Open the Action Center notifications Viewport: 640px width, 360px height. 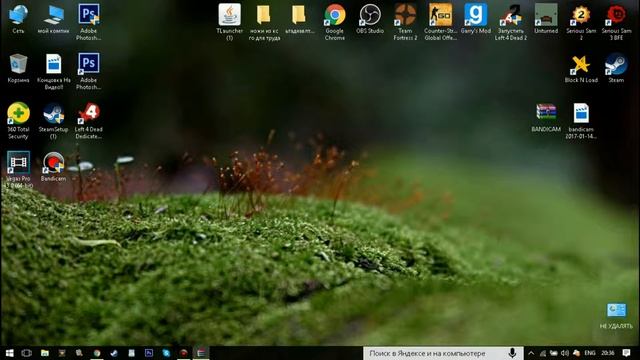(627, 353)
